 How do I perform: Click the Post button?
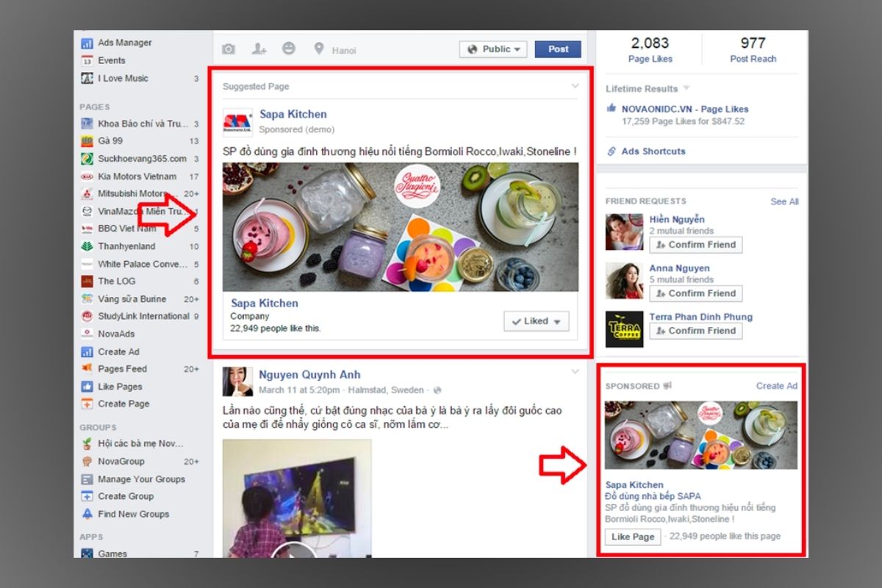tap(557, 49)
